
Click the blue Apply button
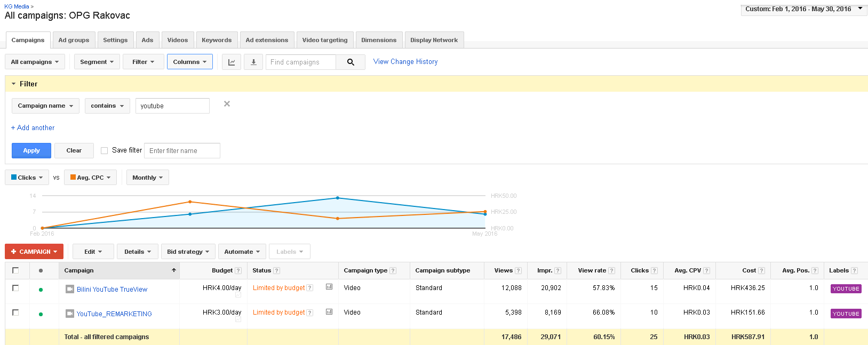31,150
